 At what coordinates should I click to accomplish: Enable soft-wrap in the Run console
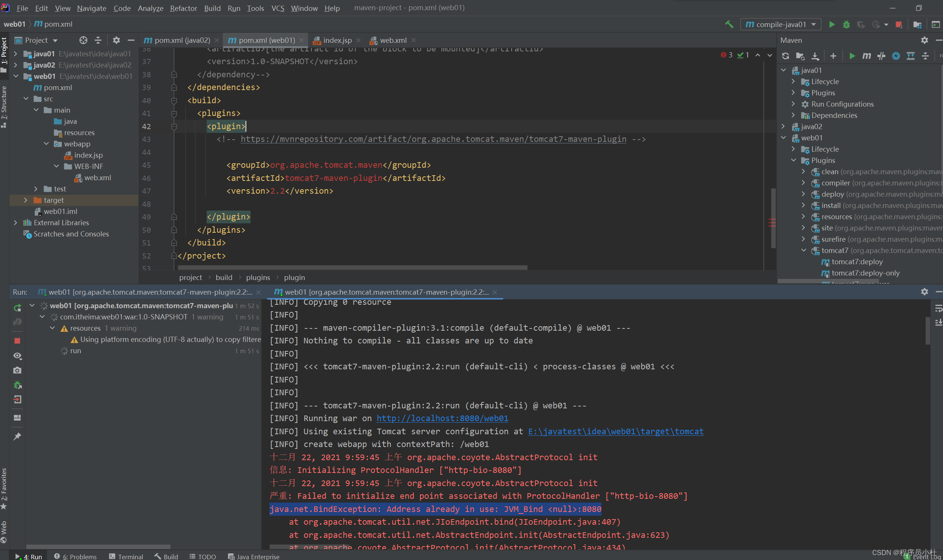tap(939, 308)
